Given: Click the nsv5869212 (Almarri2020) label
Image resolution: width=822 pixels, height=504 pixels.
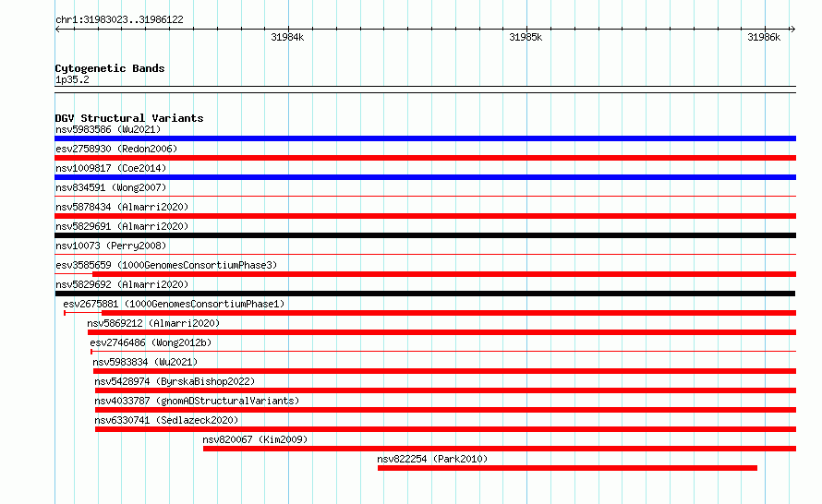Looking at the screenshot, I should pos(153,323).
